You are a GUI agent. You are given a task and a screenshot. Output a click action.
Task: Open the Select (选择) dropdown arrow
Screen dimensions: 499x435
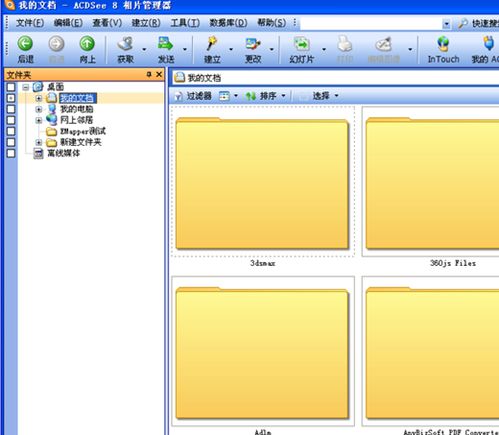coord(336,96)
